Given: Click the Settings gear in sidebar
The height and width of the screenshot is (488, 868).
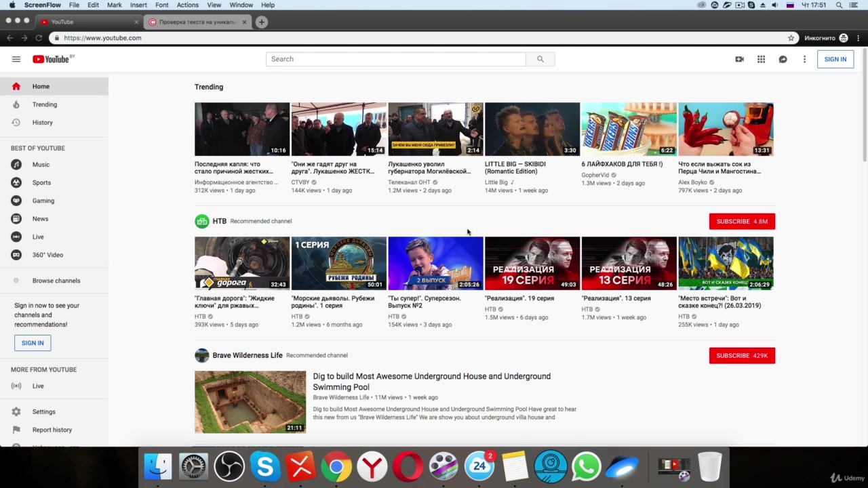Looking at the screenshot, I should [16, 411].
